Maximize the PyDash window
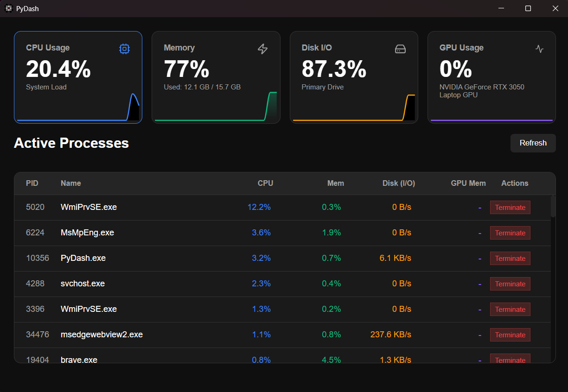Screen dimensions: 568x392 tap(528, 8)
